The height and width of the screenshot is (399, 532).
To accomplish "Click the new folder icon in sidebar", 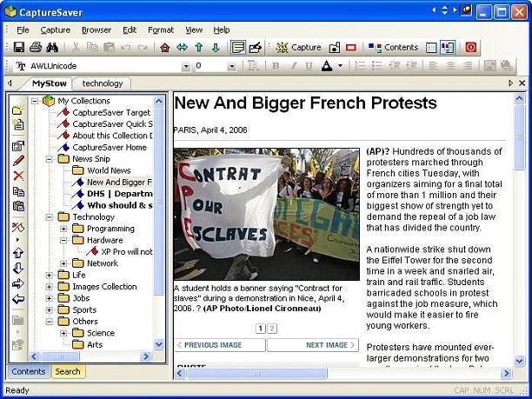I will pyautogui.click(x=18, y=110).
